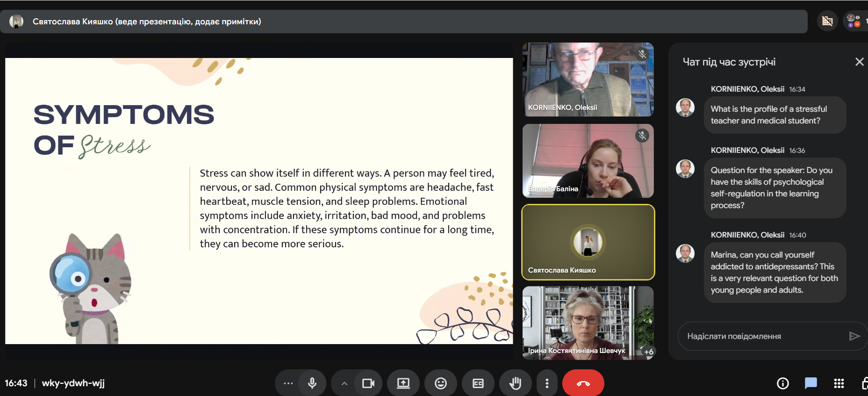Toggle the microphone on or off
Viewport: 868px width, 396px height.
pos(312,383)
